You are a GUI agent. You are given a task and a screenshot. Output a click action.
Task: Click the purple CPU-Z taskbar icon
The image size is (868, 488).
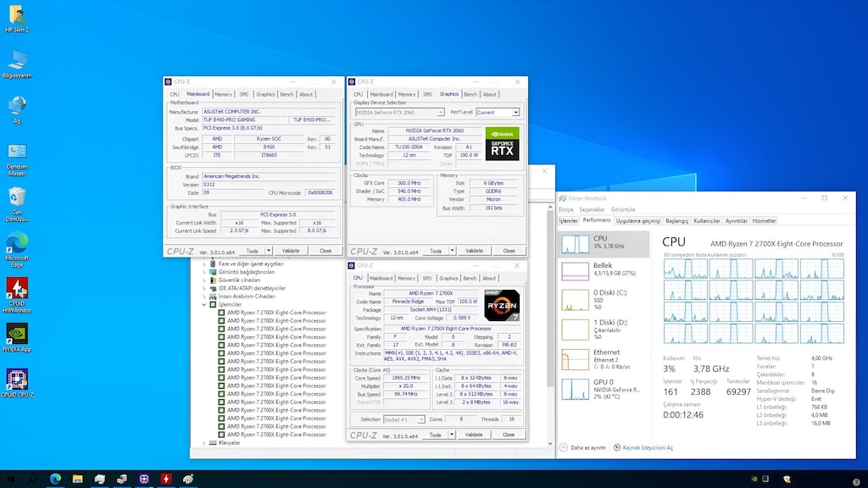click(144, 480)
